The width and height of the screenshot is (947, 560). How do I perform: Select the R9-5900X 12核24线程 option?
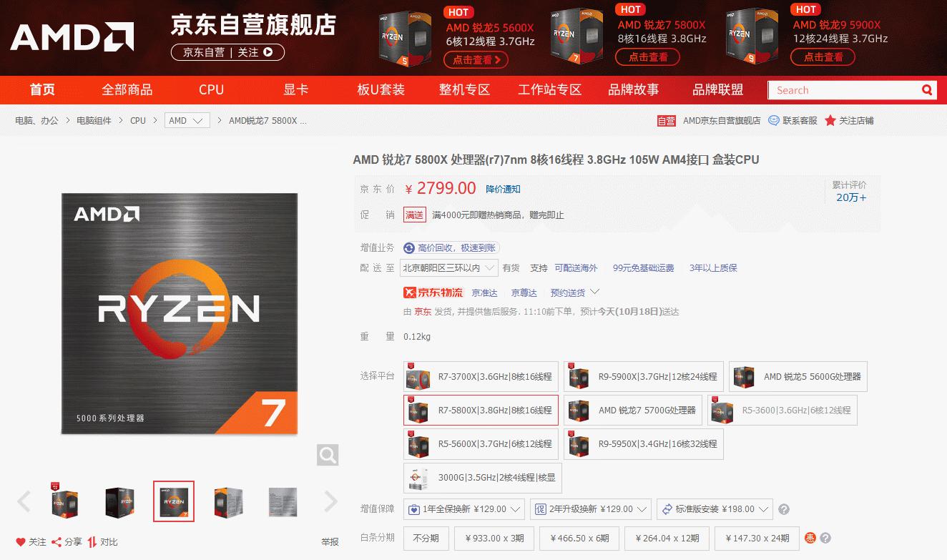pyautogui.click(x=643, y=376)
